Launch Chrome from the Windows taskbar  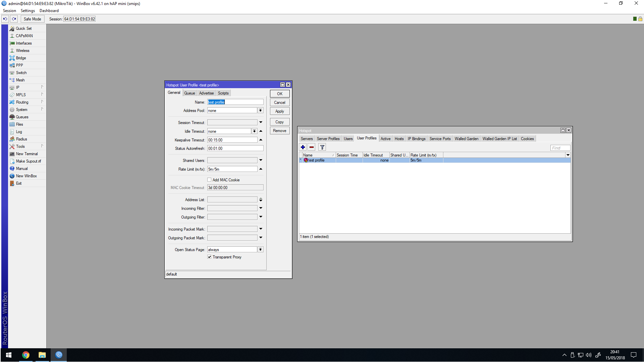(26, 355)
